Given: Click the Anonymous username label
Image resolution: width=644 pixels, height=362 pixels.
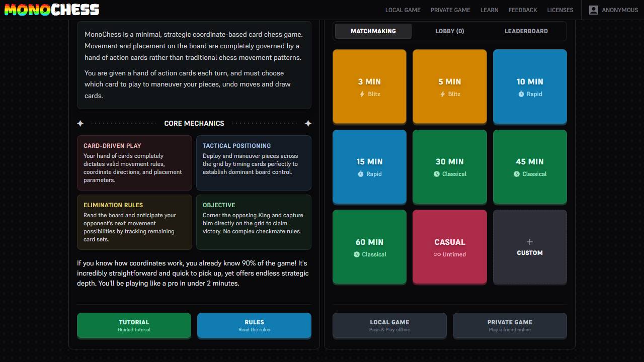Looking at the screenshot, I should [x=620, y=10].
